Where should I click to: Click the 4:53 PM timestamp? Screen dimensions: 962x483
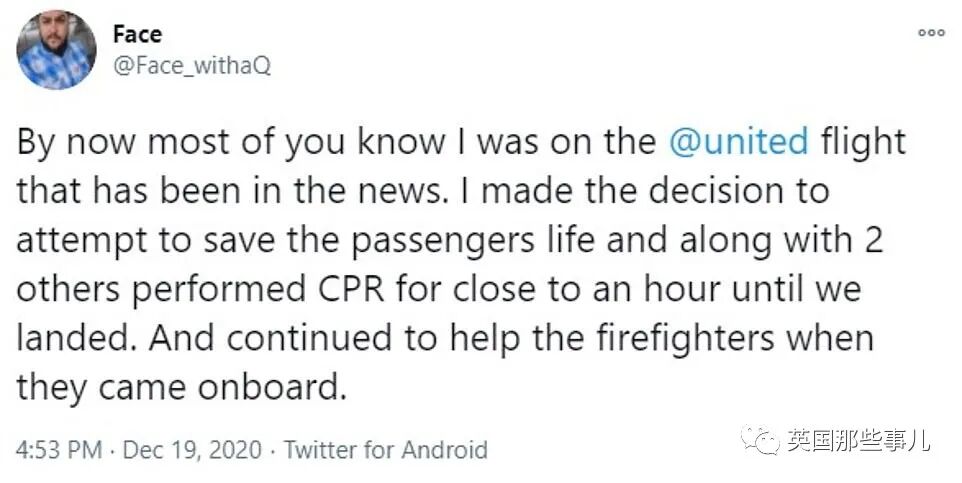(59, 449)
